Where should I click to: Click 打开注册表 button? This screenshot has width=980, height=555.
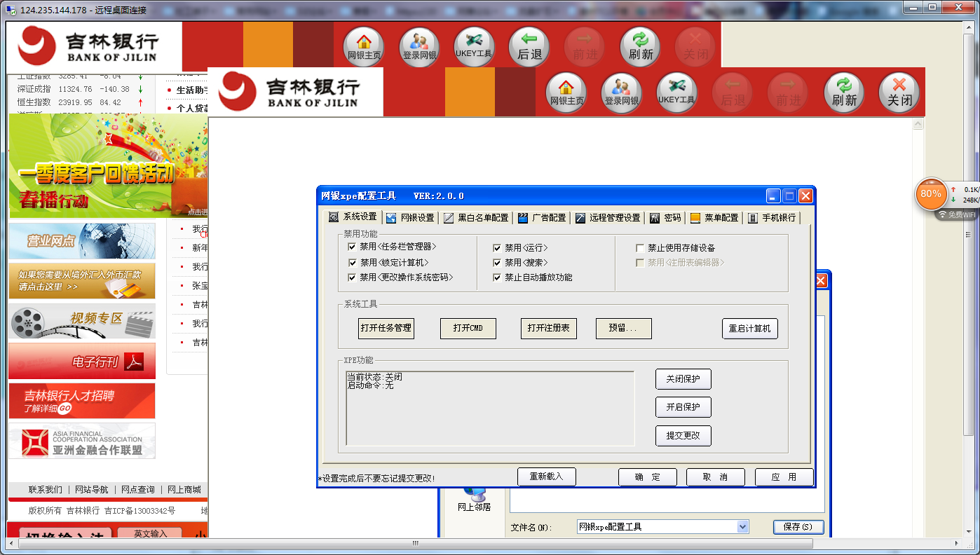[548, 328]
